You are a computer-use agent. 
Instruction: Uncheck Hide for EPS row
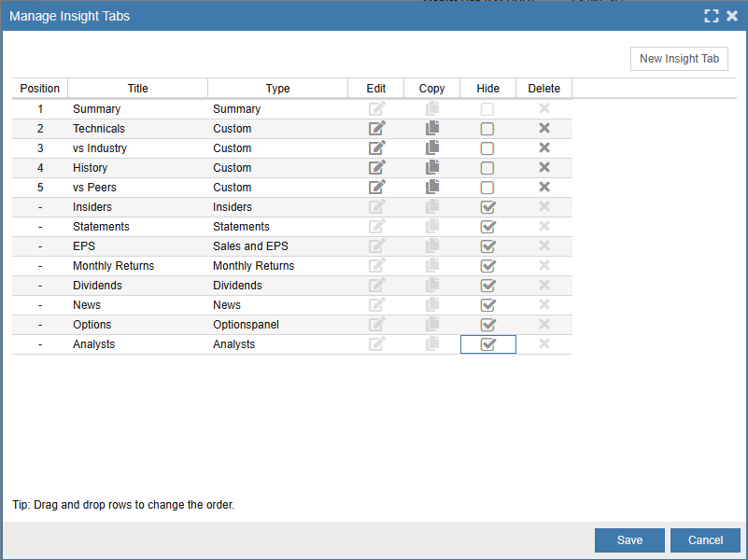(488, 246)
